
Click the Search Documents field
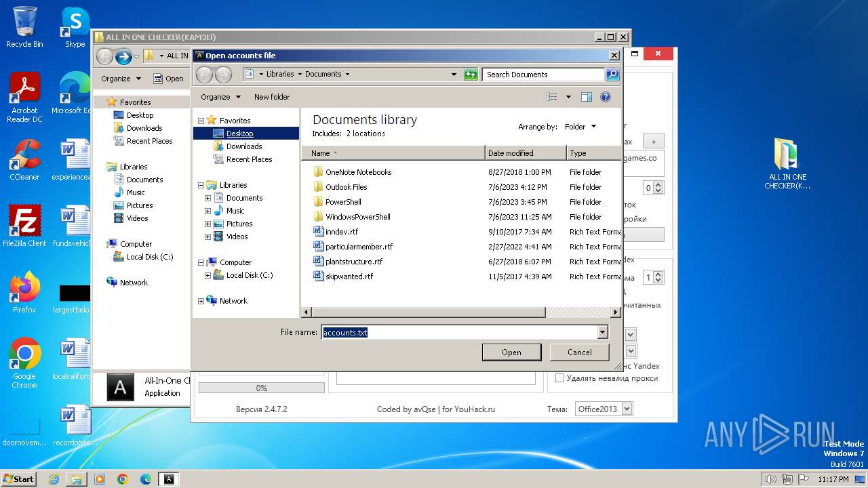click(544, 75)
